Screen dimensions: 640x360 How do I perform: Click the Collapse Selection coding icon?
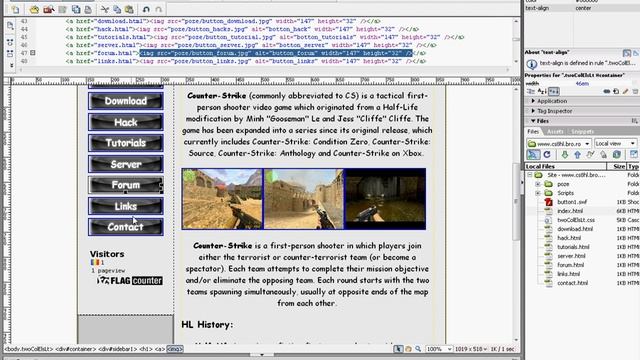click(x=10, y=53)
